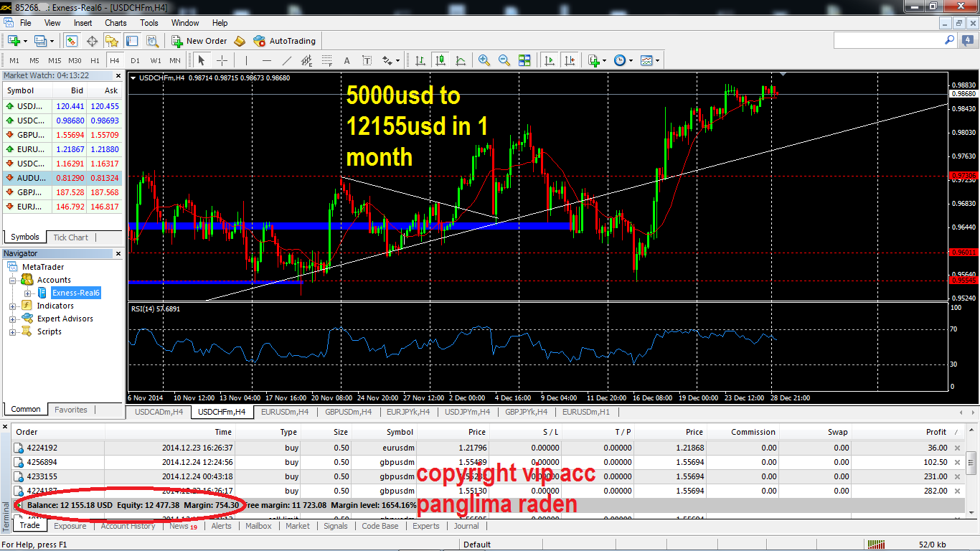Expand the Scripts tree node

[12, 331]
